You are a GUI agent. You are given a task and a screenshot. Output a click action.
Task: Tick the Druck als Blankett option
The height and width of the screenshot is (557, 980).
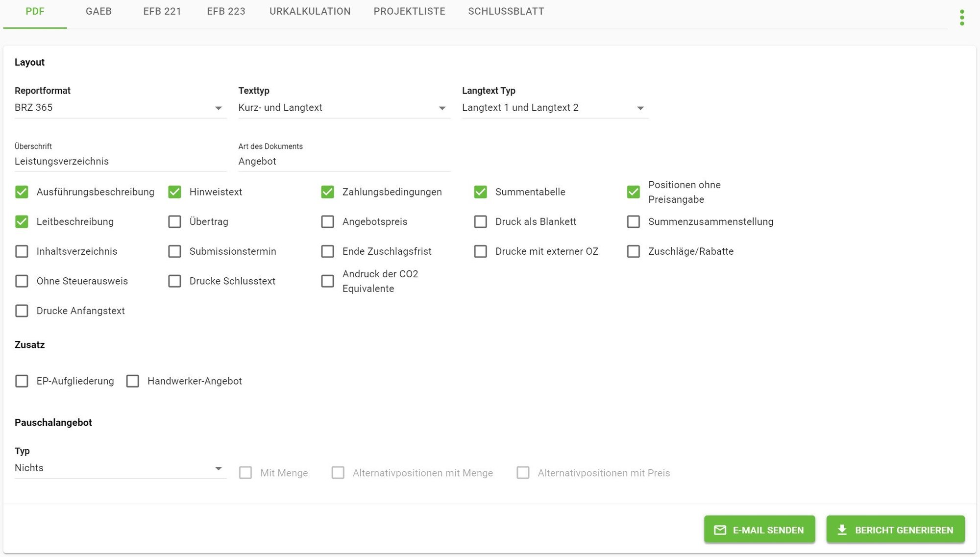[x=480, y=222]
